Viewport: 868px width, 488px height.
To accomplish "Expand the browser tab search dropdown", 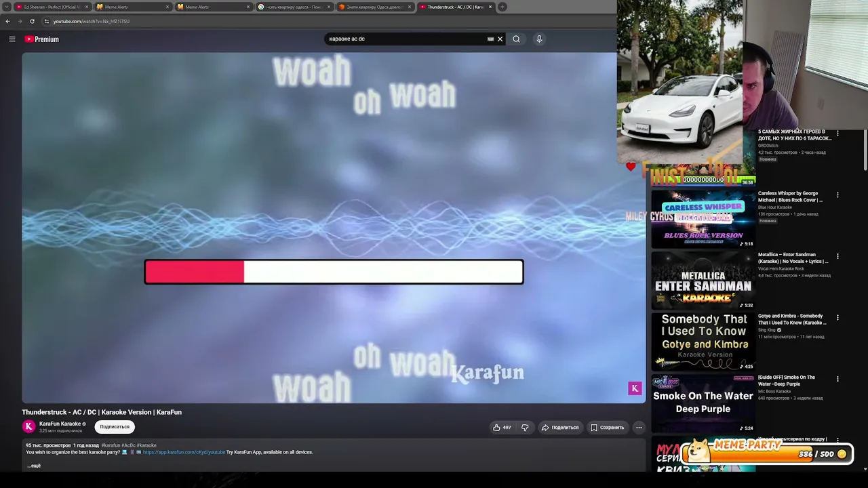I will [x=7, y=7].
